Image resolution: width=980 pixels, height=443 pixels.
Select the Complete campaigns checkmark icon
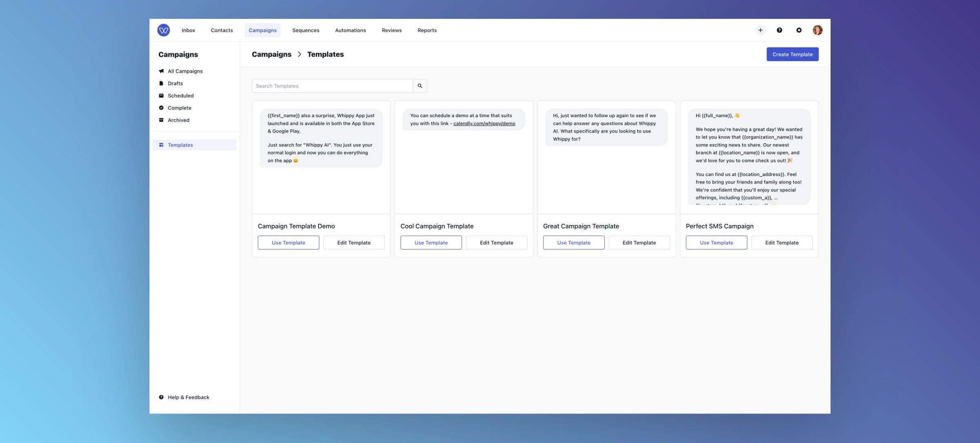click(x=161, y=108)
